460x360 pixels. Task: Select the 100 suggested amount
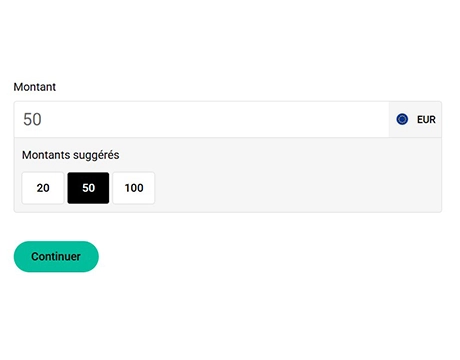click(134, 188)
